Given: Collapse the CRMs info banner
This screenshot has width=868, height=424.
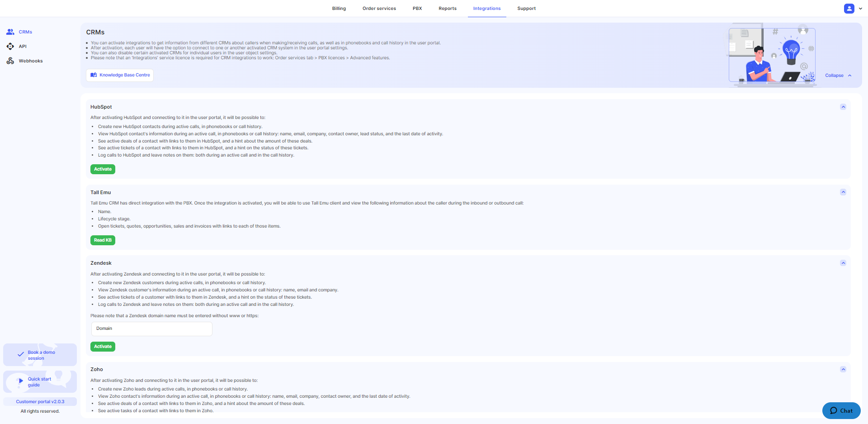Looking at the screenshot, I should coord(838,76).
